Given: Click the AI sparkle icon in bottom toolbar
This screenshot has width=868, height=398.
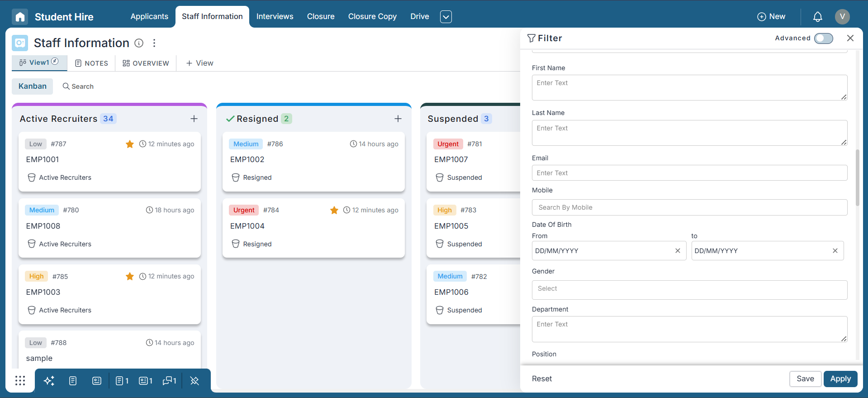Looking at the screenshot, I should pyautogui.click(x=49, y=381).
